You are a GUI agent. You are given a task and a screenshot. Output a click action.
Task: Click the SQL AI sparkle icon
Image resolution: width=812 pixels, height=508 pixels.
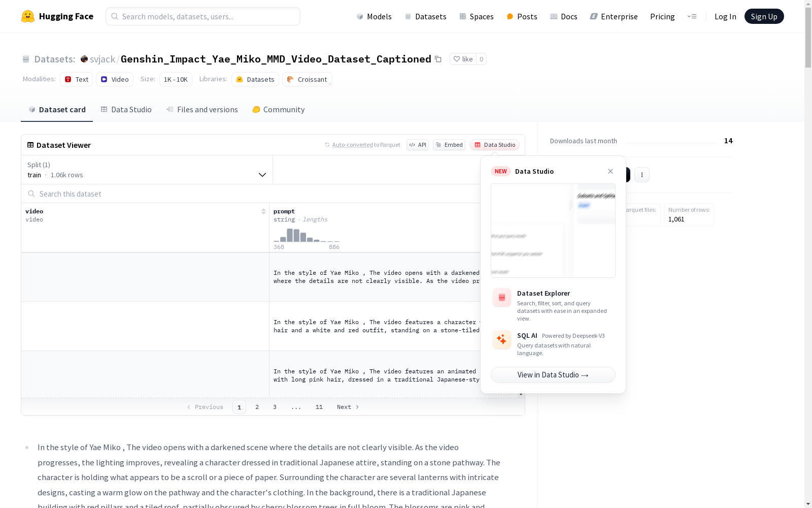click(x=502, y=340)
